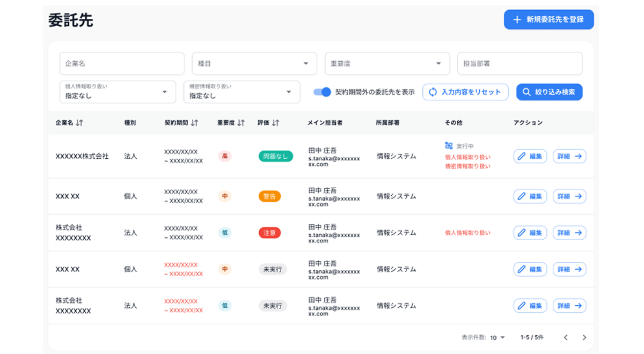The image size is (644, 354).
Task: Click 編集 on the XXX XX individual row
Action: 530,196
